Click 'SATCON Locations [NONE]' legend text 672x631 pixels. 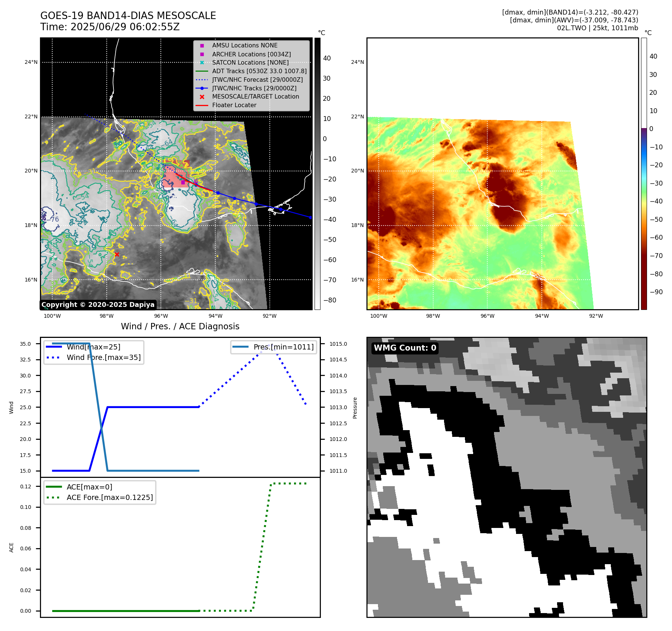point(250,63)
